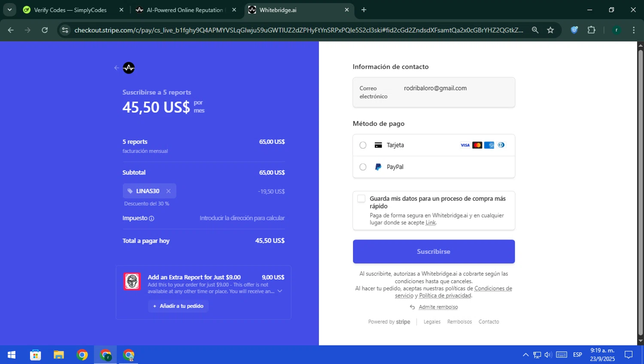Open the zoom magnifier icon in address bar
Viewport: 644px width, 364px height.
click(x=535, y=30)
